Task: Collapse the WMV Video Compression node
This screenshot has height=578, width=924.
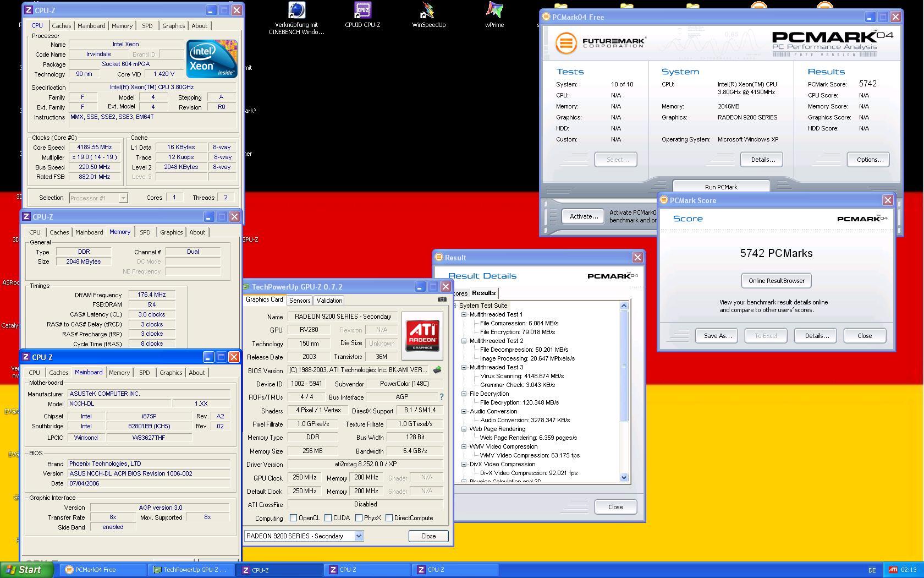Action: tap(464, 447)
